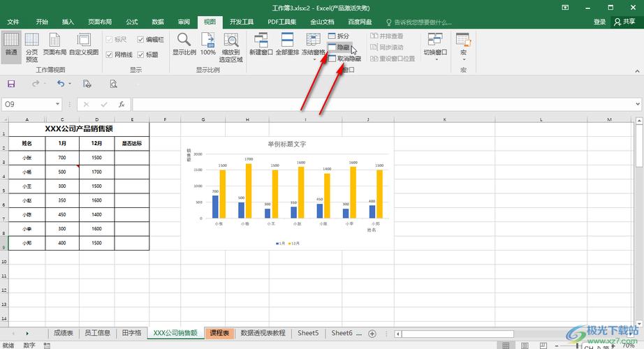The height and width of the screenshot is (349, 644).
Task: Toggle the Gridlines (网格线) checkbox
Action: tap(119, 54)
